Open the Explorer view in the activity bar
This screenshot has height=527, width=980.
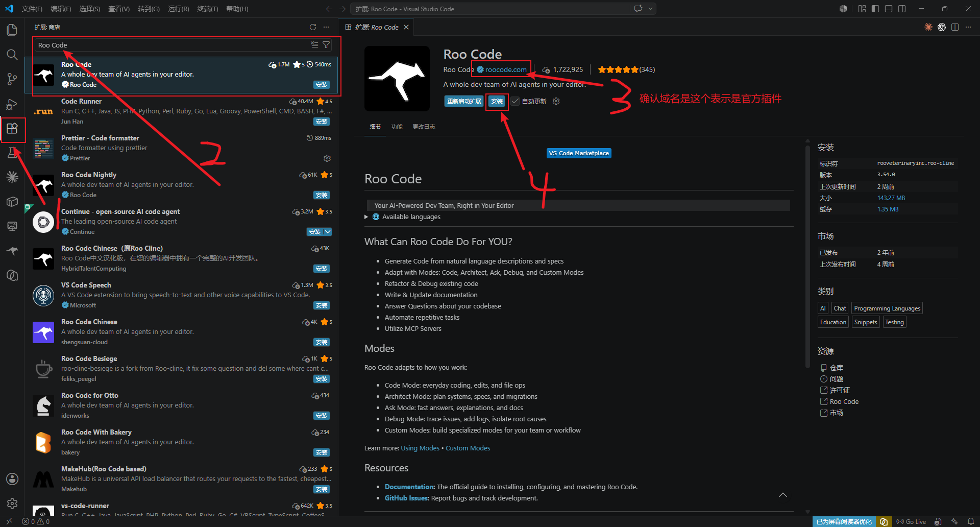[x=12, y=30]
